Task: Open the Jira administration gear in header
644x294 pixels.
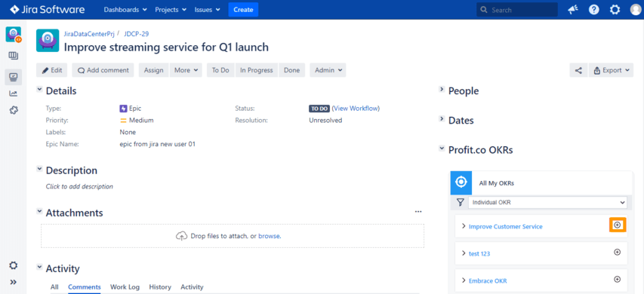Action: (x=615, y=10)
